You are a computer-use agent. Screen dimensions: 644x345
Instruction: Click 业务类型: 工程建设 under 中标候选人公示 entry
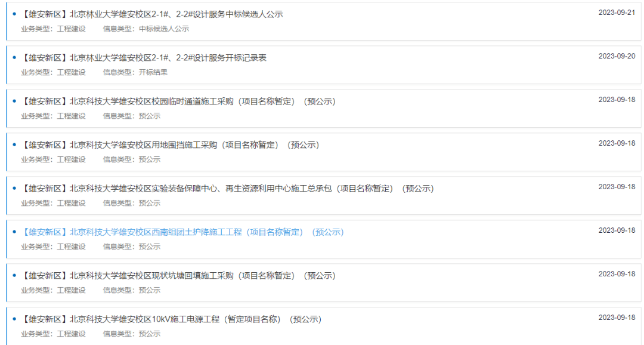(x=54, y=29)
